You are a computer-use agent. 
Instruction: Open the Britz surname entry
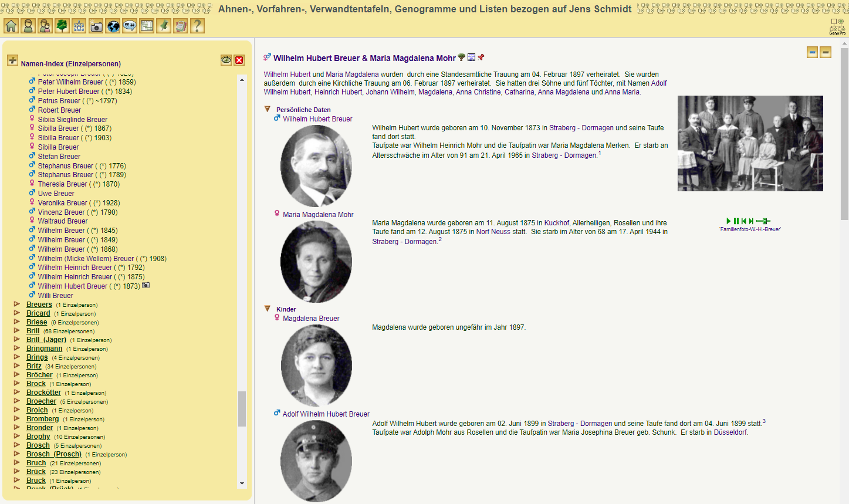tap(33, 366)
